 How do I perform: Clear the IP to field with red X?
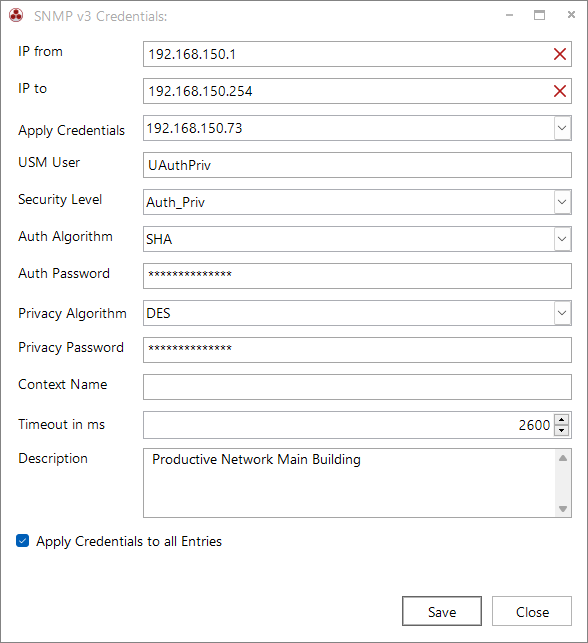[560, 91]
